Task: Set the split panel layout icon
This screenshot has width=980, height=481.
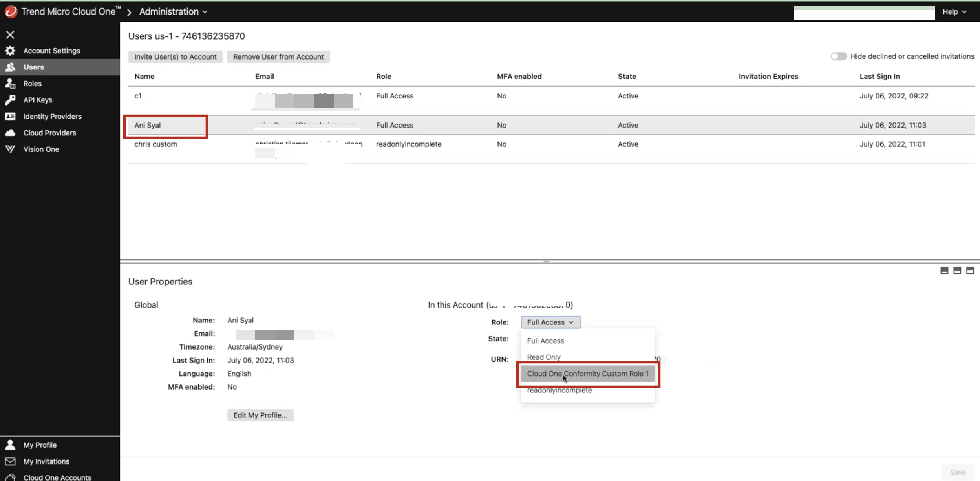Action: point(957,270)
